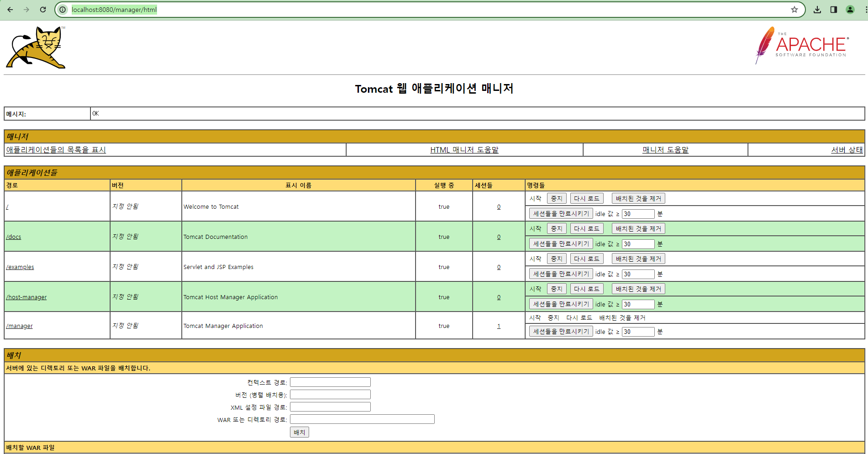Click 배치된 것을 제거 for Tomcat Host Manager Application
Screen dimensions: 868x454
638,289
